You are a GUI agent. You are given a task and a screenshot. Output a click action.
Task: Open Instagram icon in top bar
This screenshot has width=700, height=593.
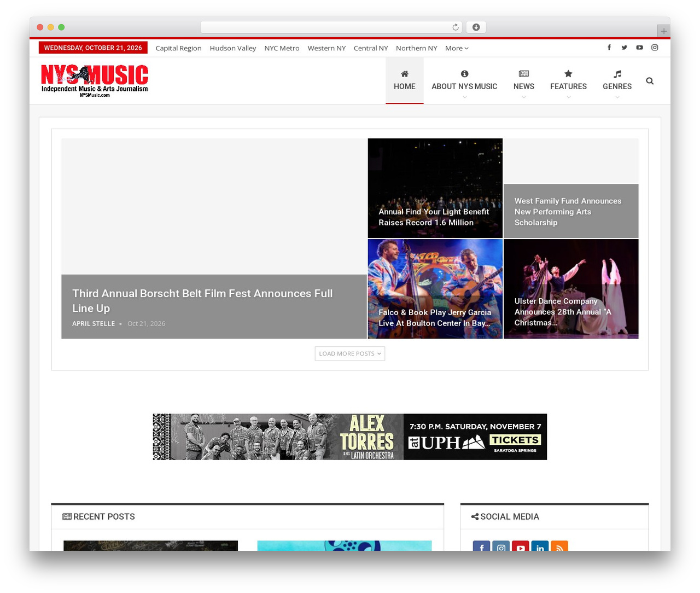click(655, 48)
